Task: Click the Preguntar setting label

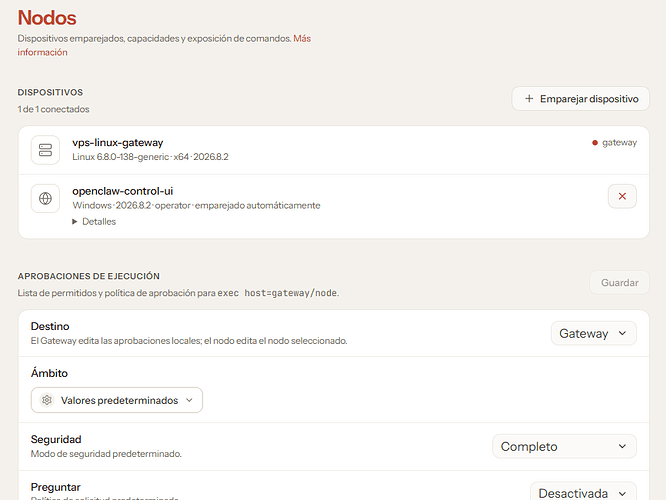Action: (56, 487)
